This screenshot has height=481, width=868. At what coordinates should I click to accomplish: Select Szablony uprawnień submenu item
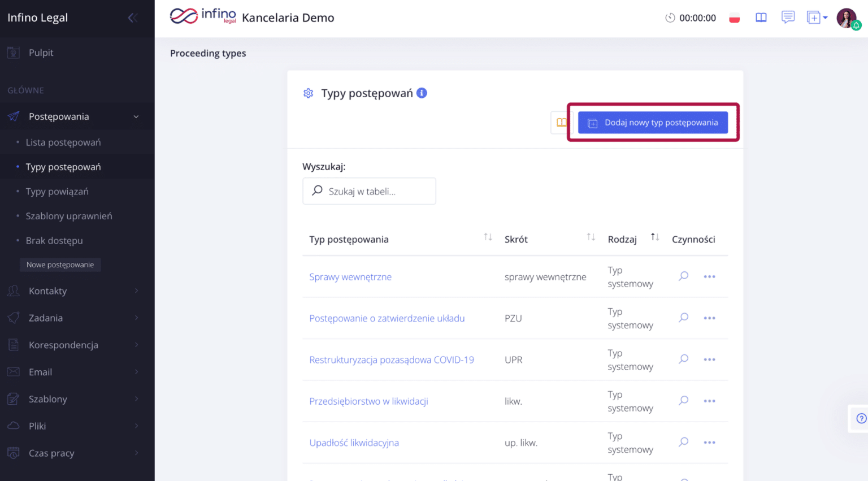coord(69,216)
